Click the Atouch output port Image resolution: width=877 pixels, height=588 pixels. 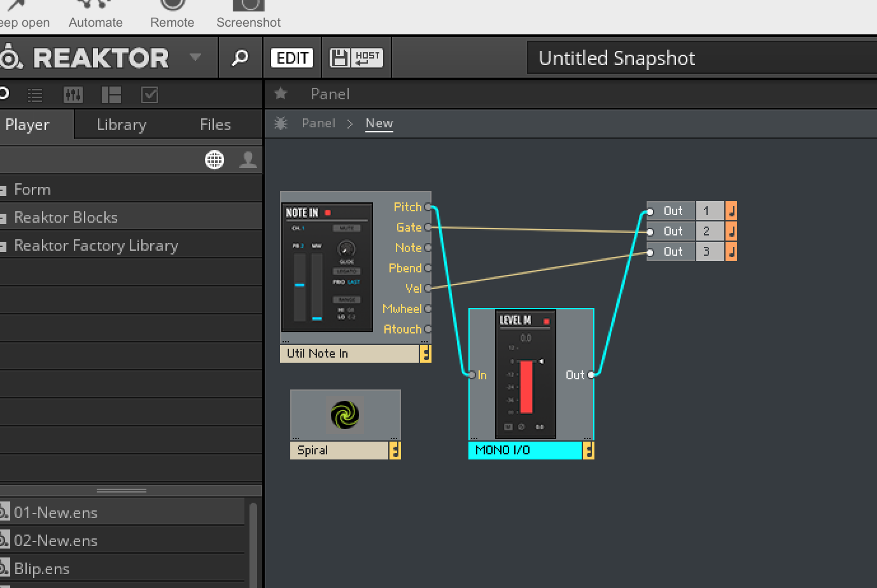(428, 329)
